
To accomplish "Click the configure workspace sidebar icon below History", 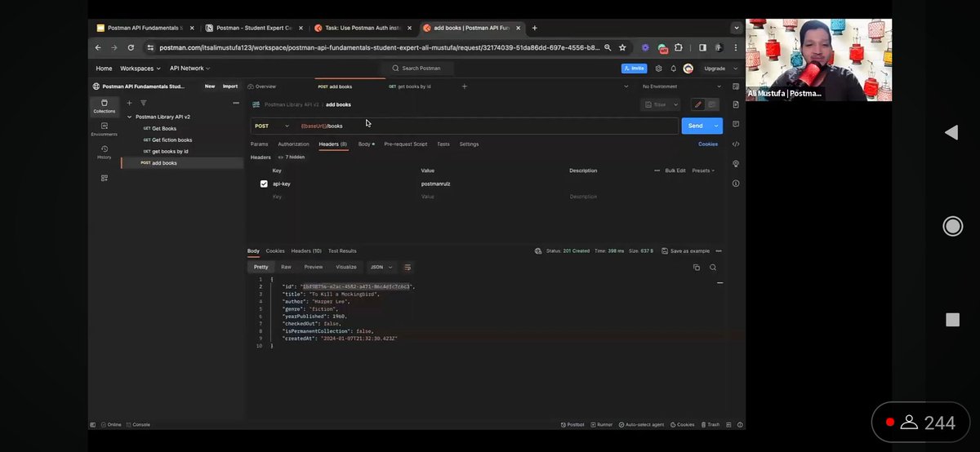I will [x=105, y=178].
